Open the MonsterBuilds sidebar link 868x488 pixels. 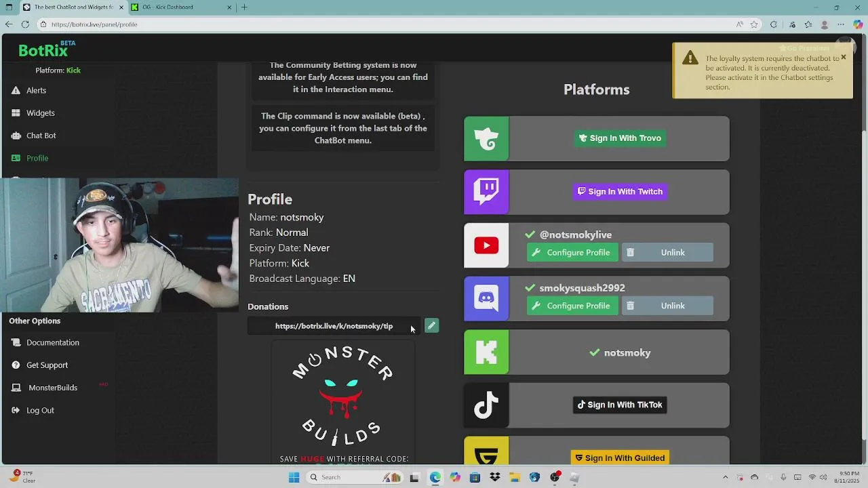pyautogui.click(x=53, y=388)
